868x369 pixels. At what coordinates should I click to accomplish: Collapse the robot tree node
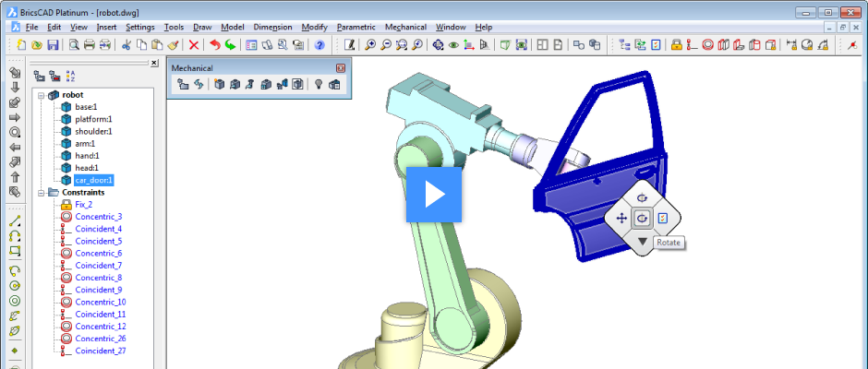click(x=41, y=95)
